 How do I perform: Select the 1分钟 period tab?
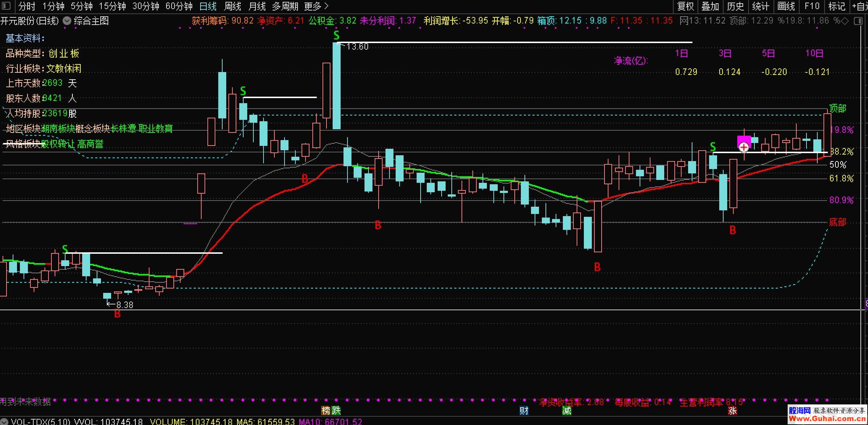click(53, 6)
